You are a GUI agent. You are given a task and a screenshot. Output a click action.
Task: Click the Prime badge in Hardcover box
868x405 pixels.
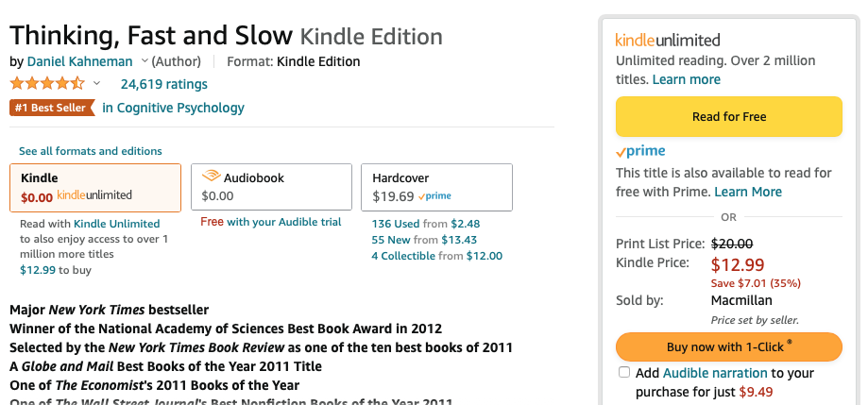[434, 195]
